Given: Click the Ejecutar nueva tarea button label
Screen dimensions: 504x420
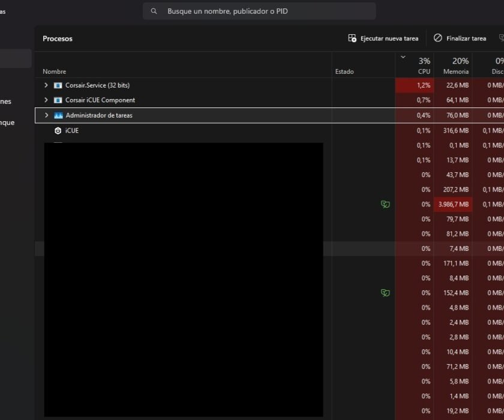Looking at the screenshot, I should (x=389, y=38).
